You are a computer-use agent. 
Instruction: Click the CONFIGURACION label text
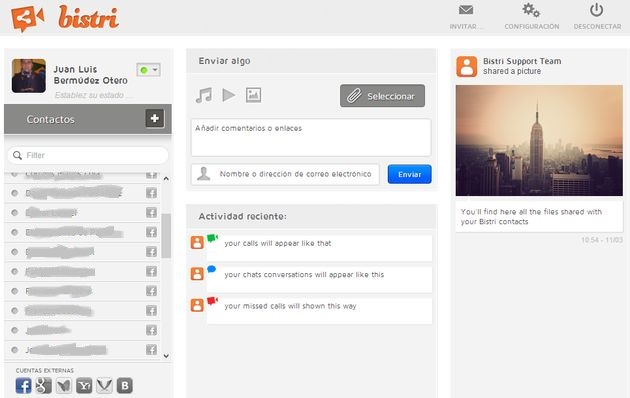pyautogui.click(x=532, y=27)
